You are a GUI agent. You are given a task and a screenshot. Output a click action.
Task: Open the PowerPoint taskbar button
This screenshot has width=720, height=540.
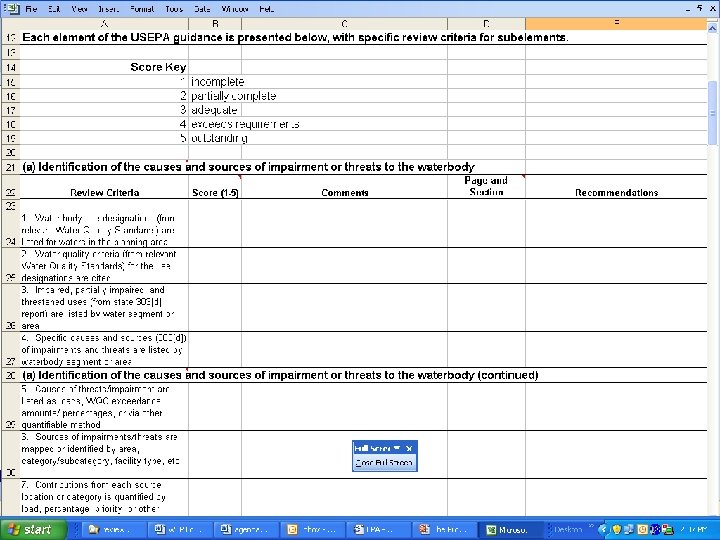(x=443, y=529)
